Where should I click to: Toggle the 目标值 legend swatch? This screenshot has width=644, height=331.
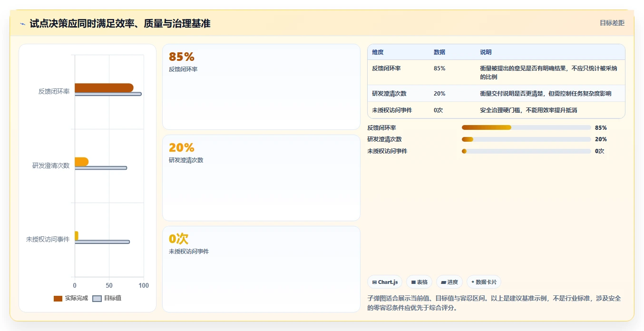(x=97, y=299)
